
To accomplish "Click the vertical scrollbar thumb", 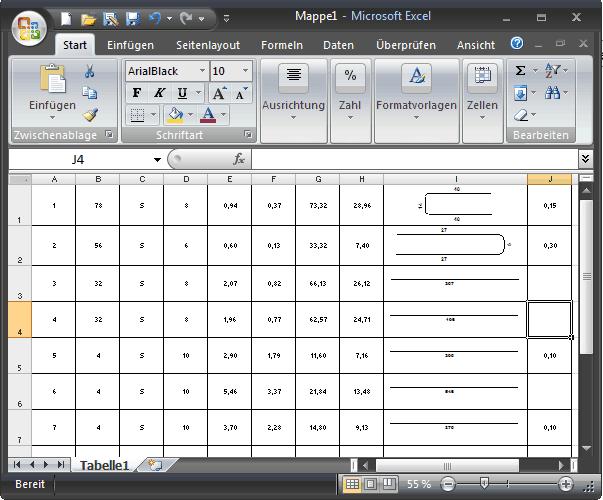I will (586, 276).
